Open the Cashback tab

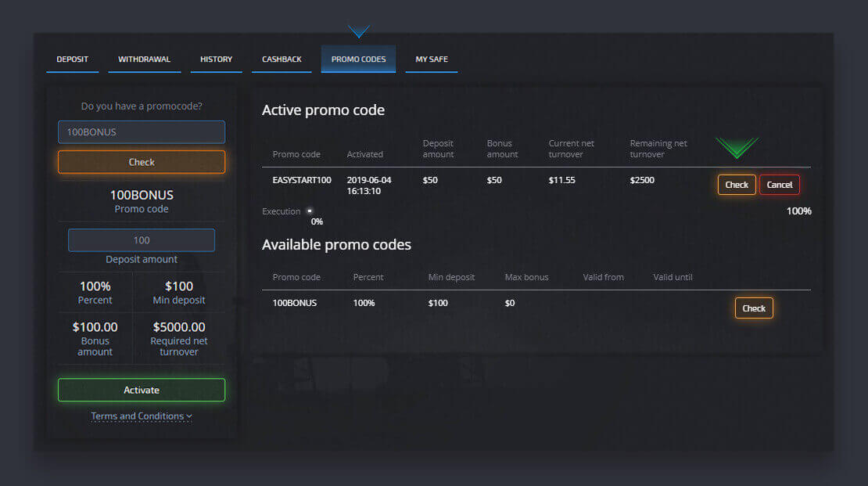click(282, 59)
